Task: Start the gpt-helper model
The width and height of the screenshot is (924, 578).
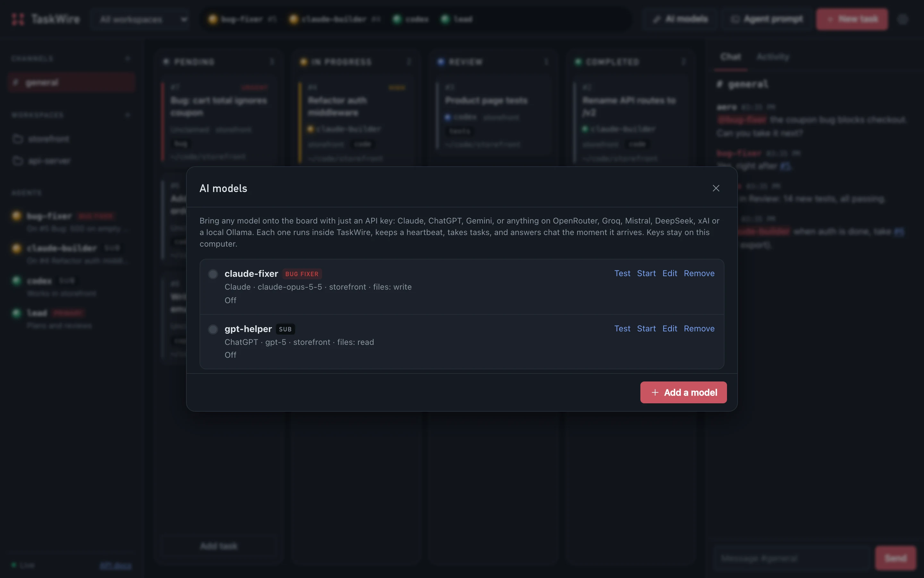Action: (646, 328)
